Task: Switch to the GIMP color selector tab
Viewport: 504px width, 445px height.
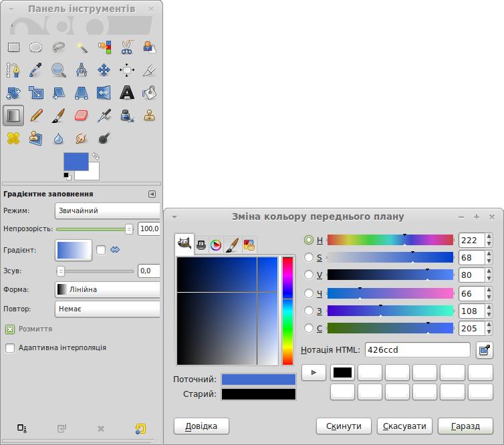Action: [184, 244]
